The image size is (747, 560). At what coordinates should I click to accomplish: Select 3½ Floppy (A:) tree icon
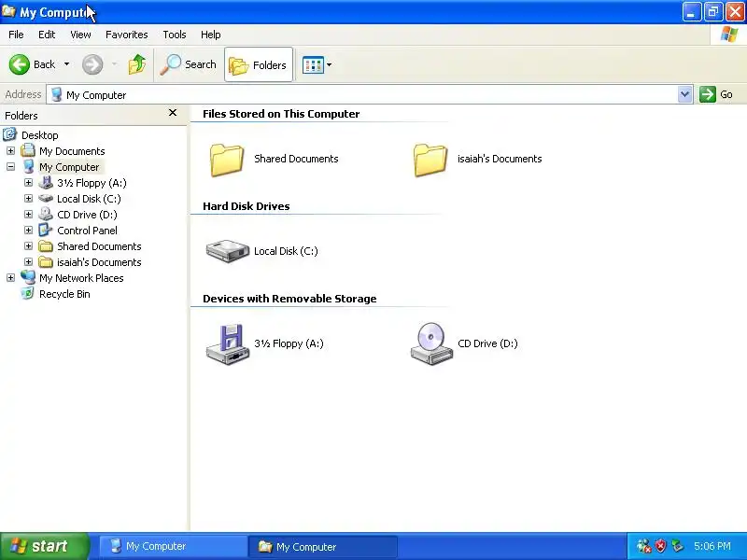tap(46, 182)
